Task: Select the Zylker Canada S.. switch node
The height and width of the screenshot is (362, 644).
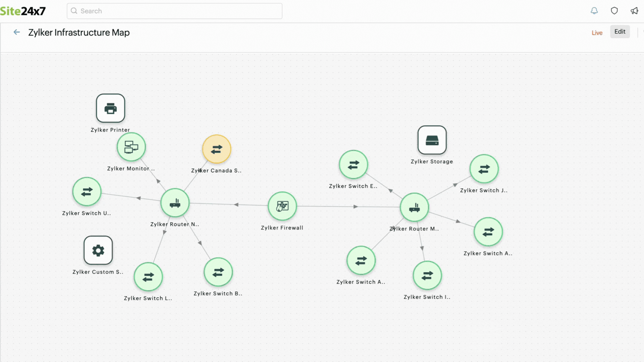Action: [216, 149]
